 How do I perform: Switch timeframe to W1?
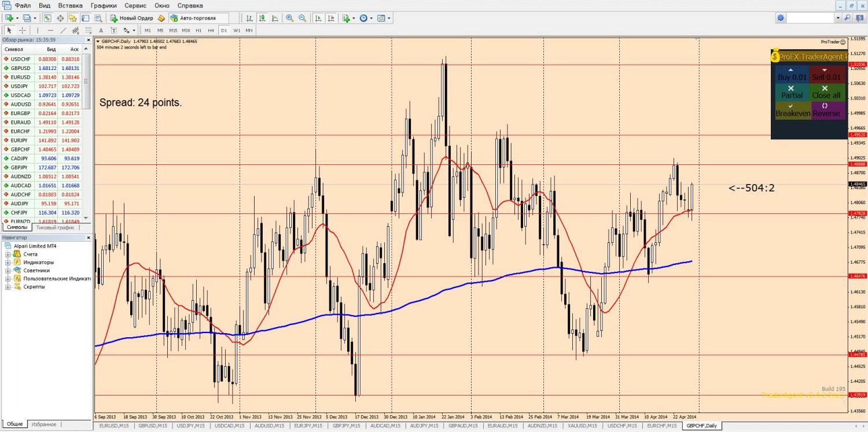tap(237, 30)
